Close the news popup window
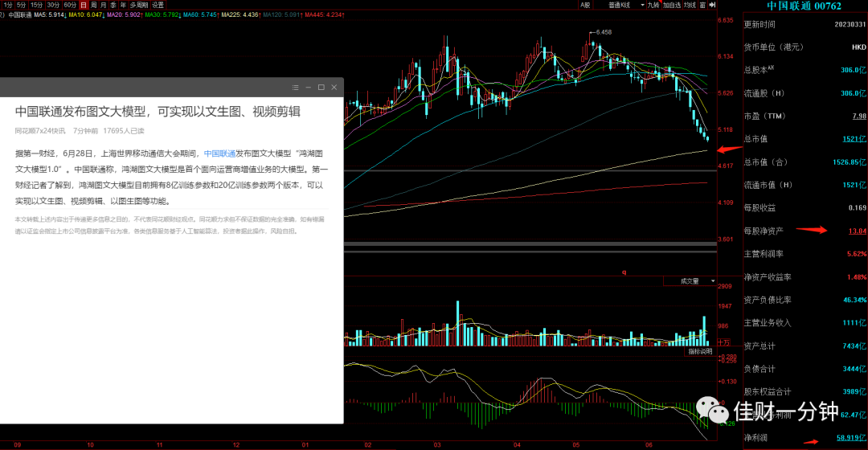868x450 pixels. (x=334, y=88)
